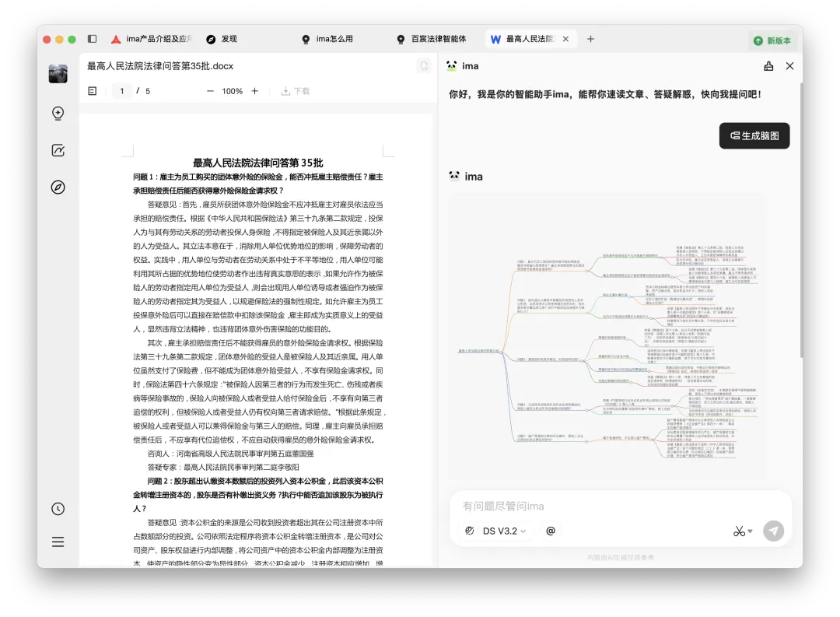Image resolution: width=840 pixels, height=617 pixels.
Task: Download the document via 下载
Action: pos(296,91)
